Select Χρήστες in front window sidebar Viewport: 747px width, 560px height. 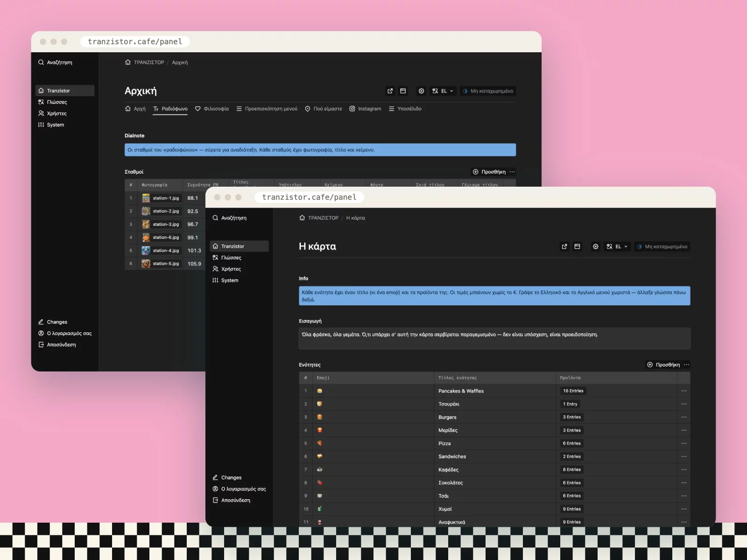240,269
